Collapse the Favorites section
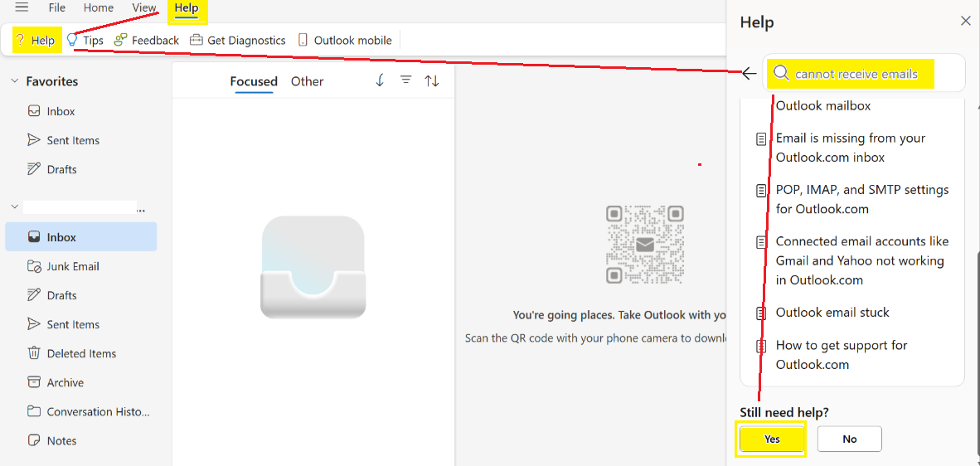 coord(14,81)
